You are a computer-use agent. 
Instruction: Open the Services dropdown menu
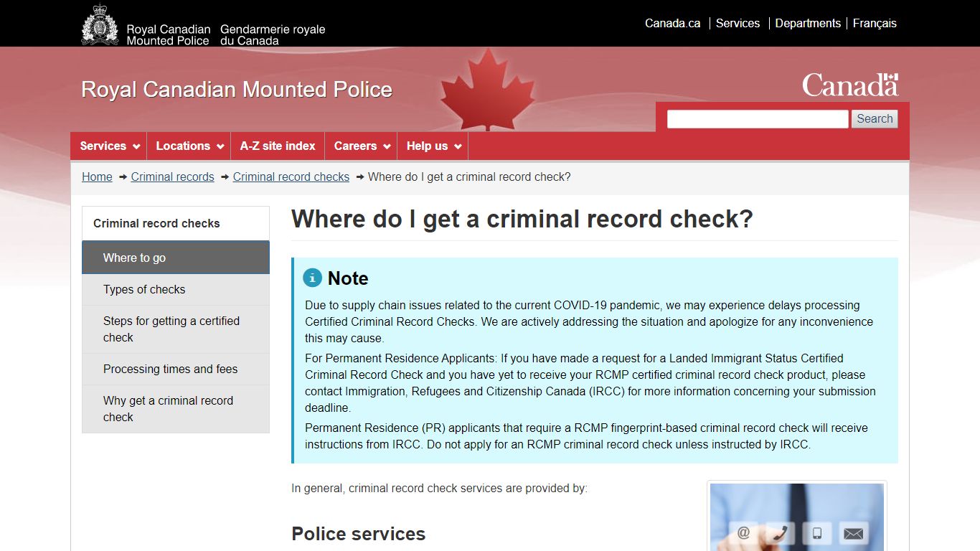(109, 146)
